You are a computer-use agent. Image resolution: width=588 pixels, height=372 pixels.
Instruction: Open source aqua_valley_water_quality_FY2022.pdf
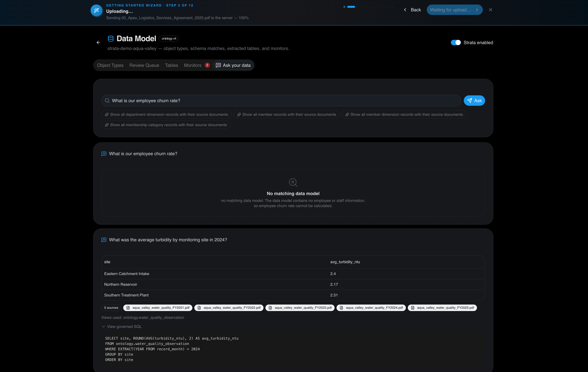point(229,308)
